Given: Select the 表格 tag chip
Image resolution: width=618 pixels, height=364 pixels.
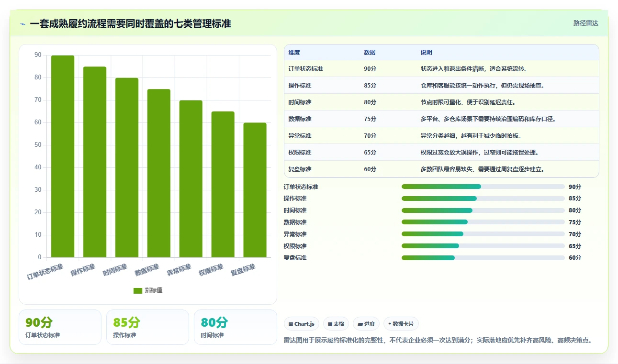Looking at the screenshot, I should pyautogui.click(x=336, y=324).
